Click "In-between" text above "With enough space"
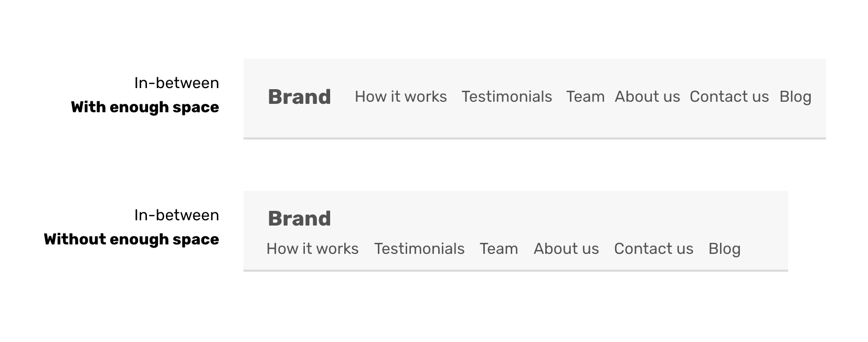 [176, 83]
